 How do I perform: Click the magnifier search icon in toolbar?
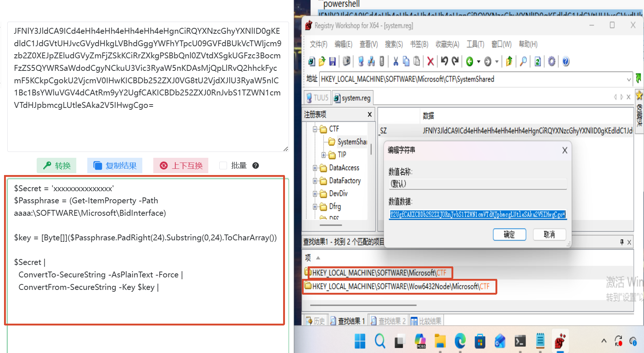pyautogui.click(x=523, y=61)
